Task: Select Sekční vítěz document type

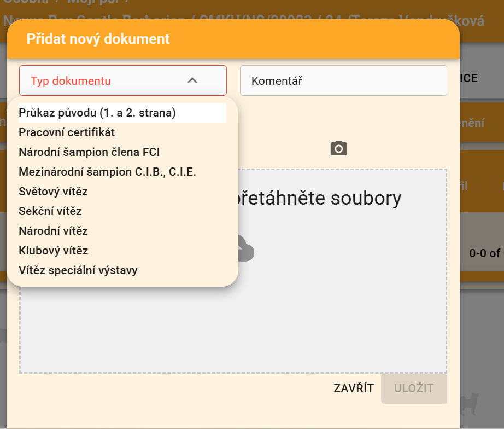Action: (50, 211)
